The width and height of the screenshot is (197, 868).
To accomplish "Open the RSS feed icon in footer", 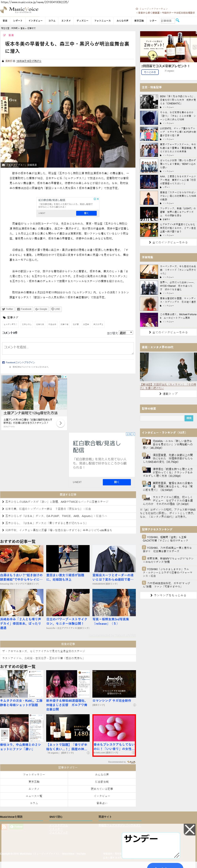I will pyautogui.click(x=4, y=826).
